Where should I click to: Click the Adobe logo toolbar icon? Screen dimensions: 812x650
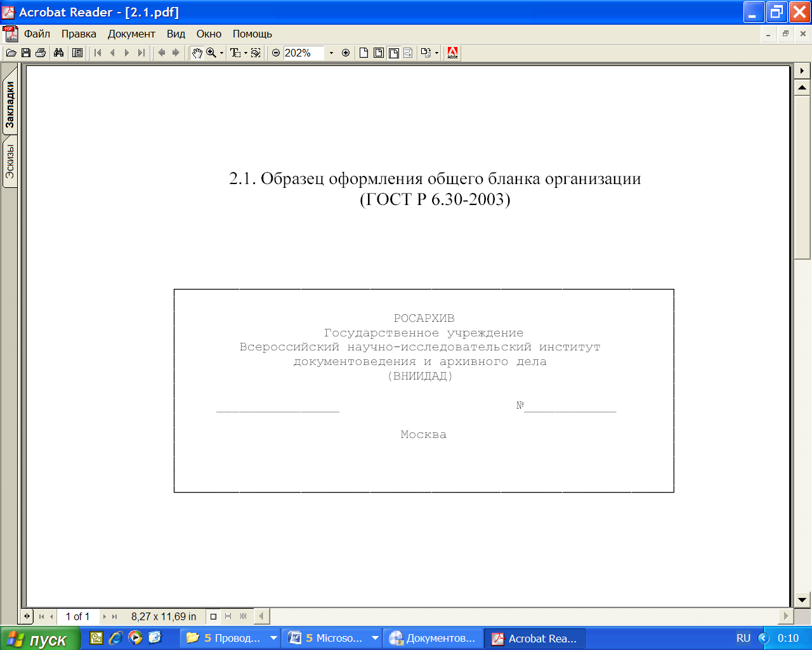453,53
